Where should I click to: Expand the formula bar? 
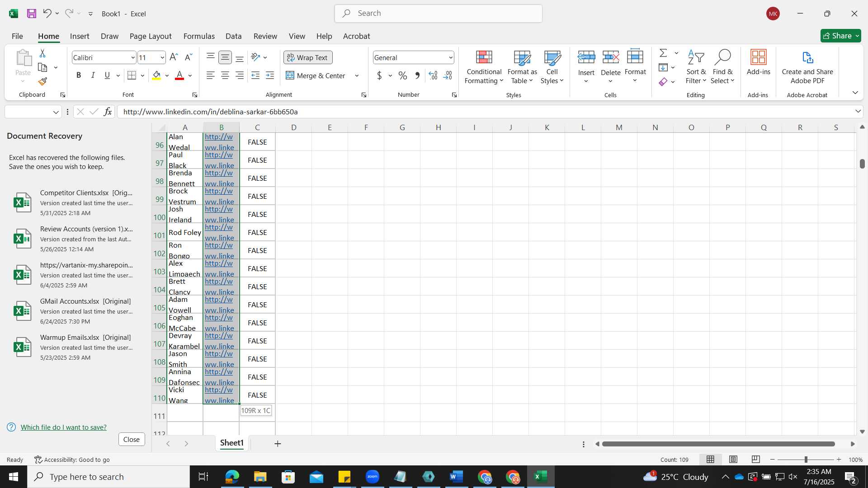tap(858, 112)
